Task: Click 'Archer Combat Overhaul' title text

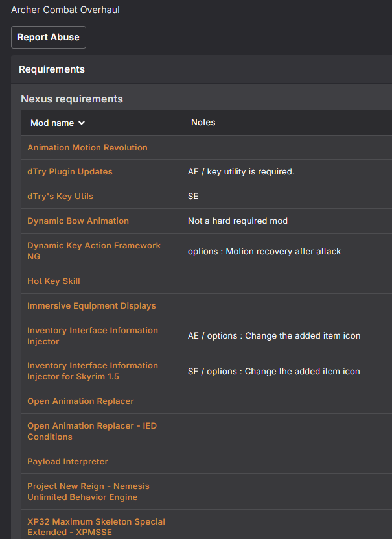Action: pos(65,10)
